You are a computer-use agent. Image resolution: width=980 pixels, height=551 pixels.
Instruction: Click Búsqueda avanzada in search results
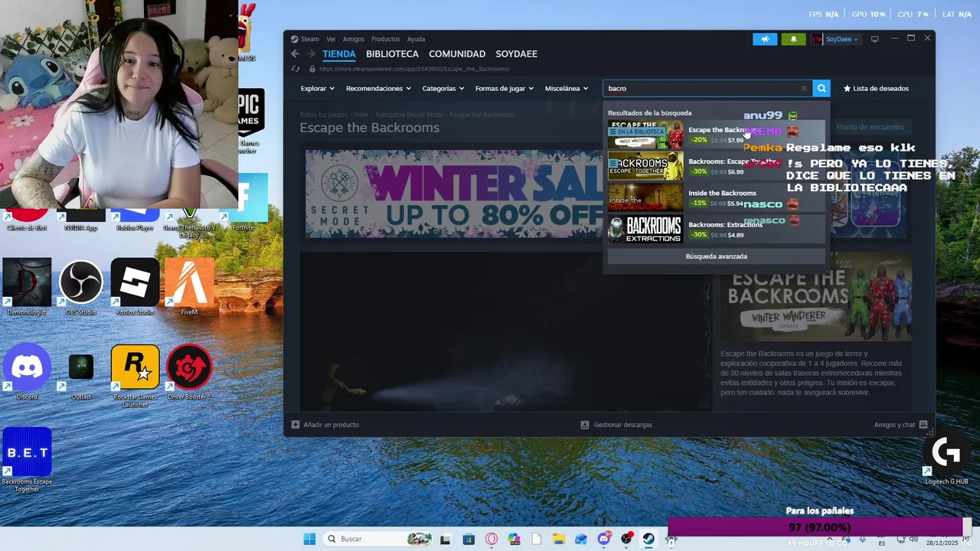[717, 256]
